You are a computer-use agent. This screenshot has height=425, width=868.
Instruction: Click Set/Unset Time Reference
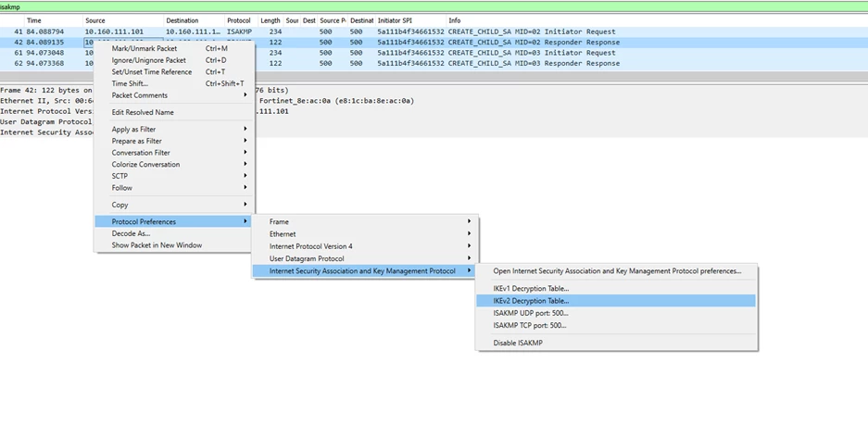174,72
